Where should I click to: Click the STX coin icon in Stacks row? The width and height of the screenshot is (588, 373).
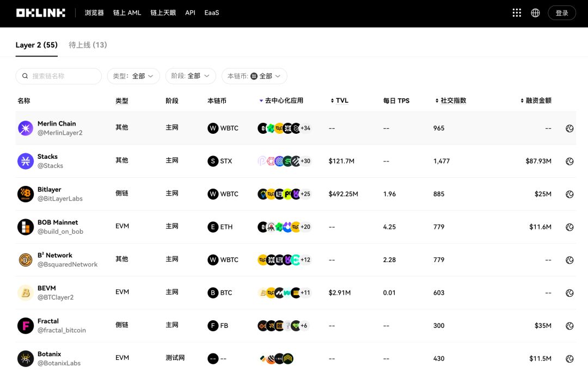[213, 161]
